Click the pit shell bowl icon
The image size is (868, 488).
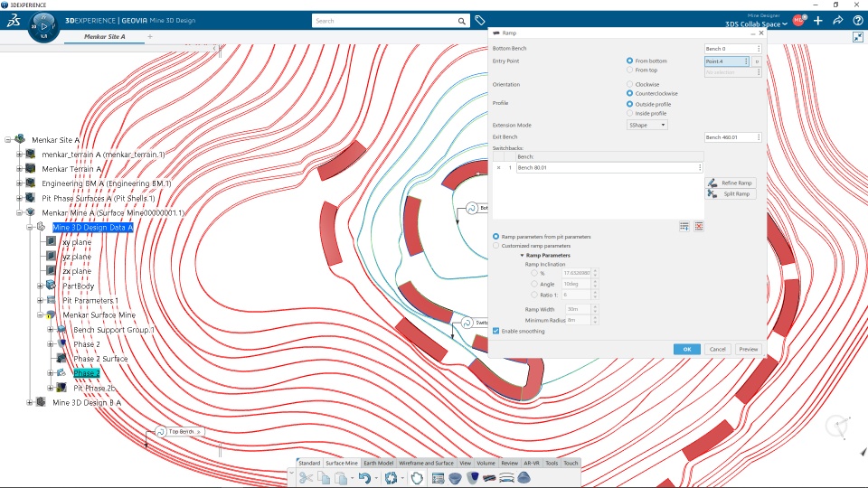pos(455,477)
